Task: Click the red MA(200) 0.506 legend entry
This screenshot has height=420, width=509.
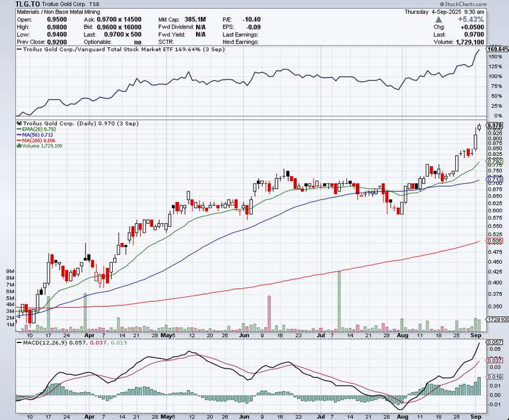Action: click(x=36, y=141)
